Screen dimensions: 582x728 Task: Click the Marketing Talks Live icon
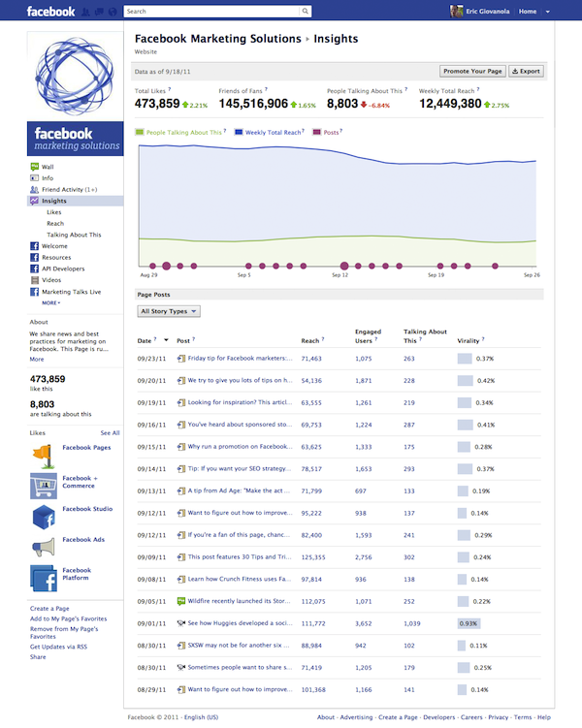coord(34,292)
